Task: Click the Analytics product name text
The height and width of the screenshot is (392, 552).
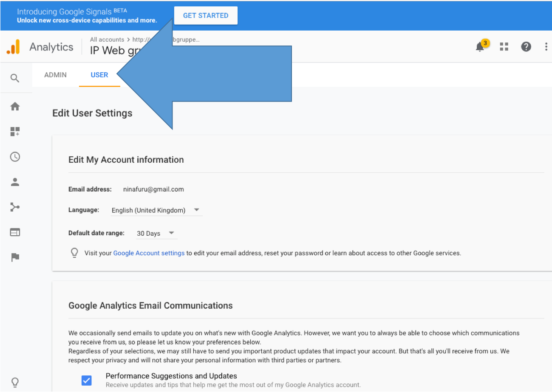Action: point(51,47)
